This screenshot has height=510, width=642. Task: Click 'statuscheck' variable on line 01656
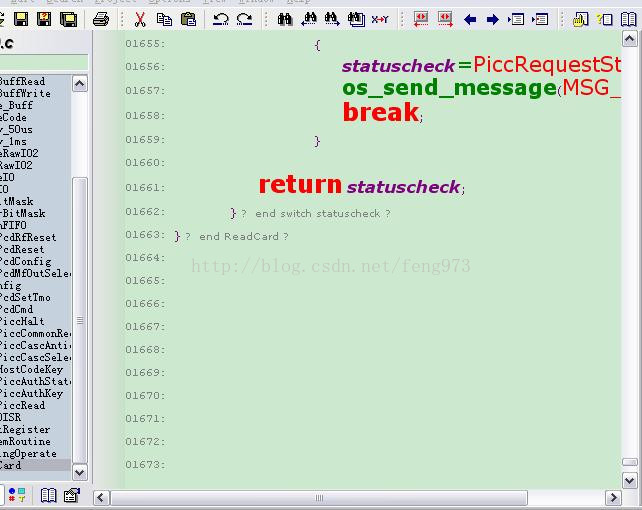[398, 65]
